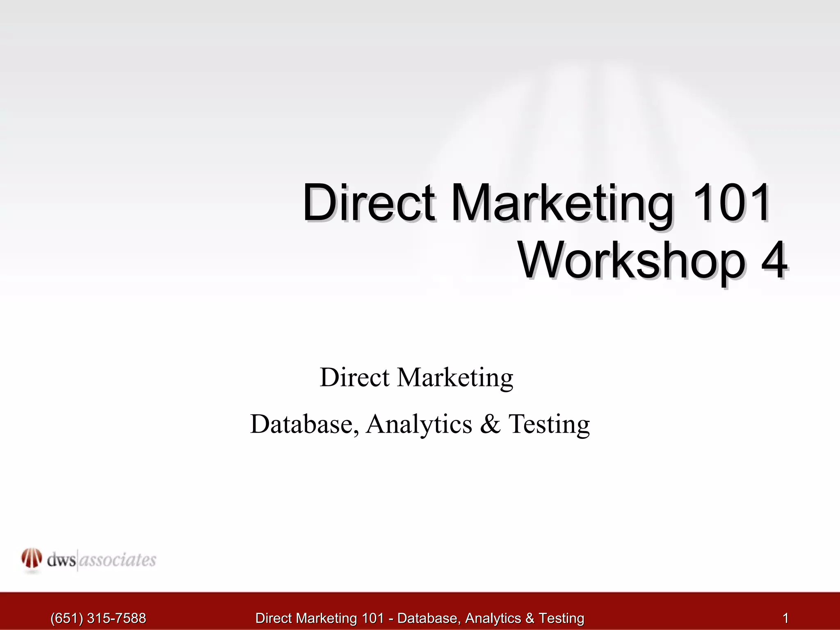840x630 pixels.
Task: Click the number '101' in the large title
Action: click(x=731, y=203)
